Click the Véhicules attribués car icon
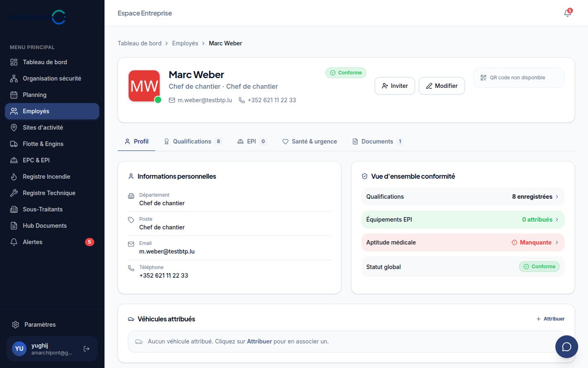588x368 pixels. coord(131,319)
